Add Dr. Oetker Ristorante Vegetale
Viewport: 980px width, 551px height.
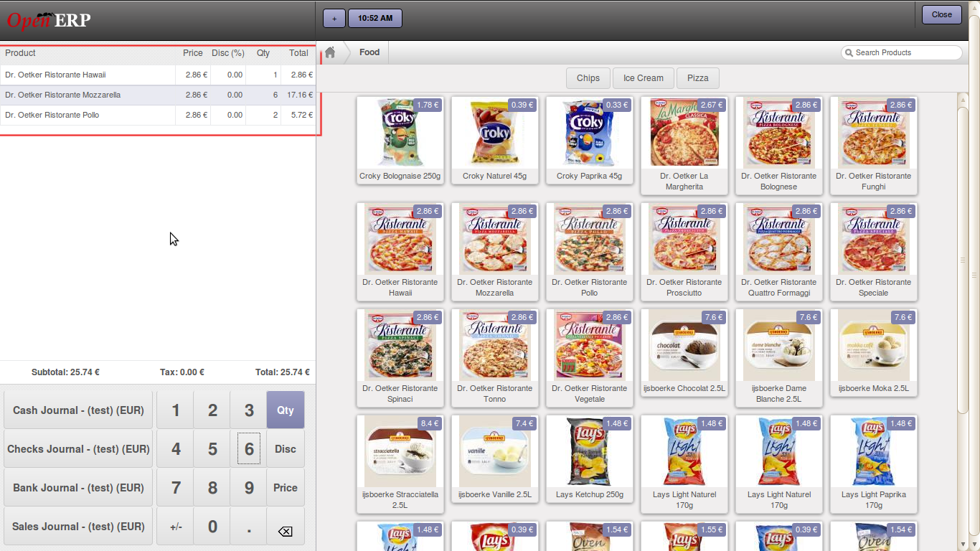tap(590, 358)
